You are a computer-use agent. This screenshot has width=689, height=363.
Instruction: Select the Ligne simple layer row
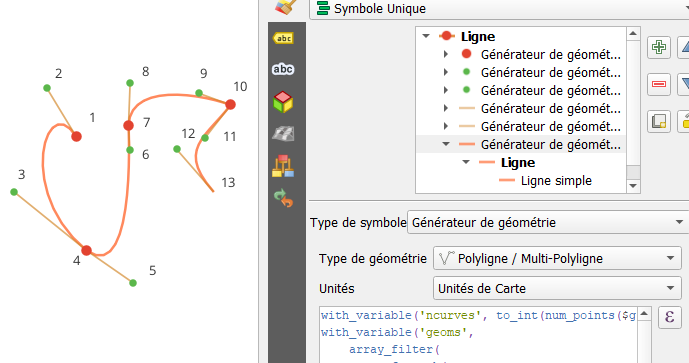pos(556,180)
